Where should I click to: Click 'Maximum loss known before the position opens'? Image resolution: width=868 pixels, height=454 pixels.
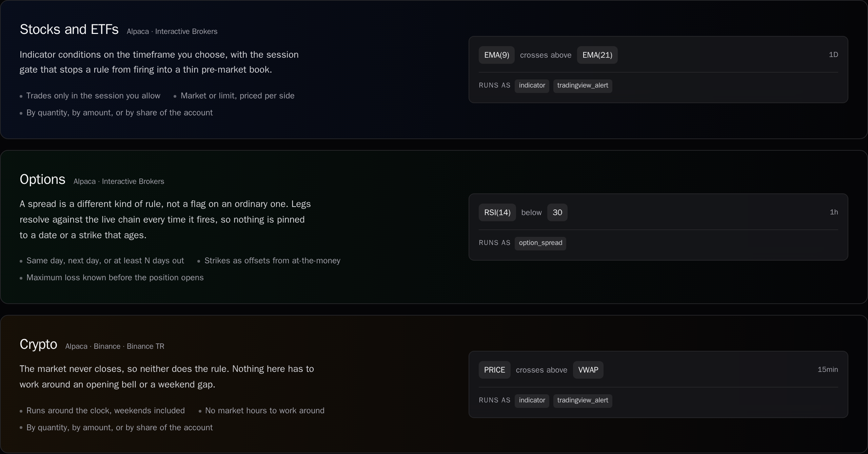[x=115, y=278]
